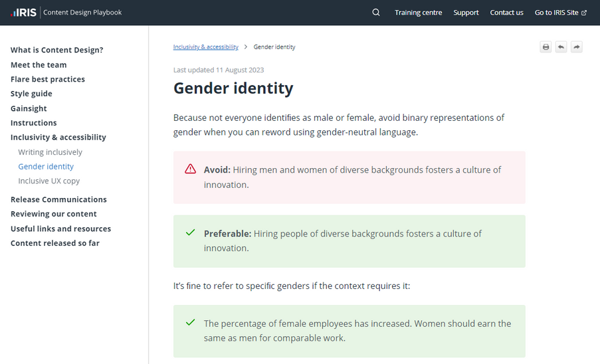Open Useful links and resources
The image size is (600, 364).
pos(60,228)
